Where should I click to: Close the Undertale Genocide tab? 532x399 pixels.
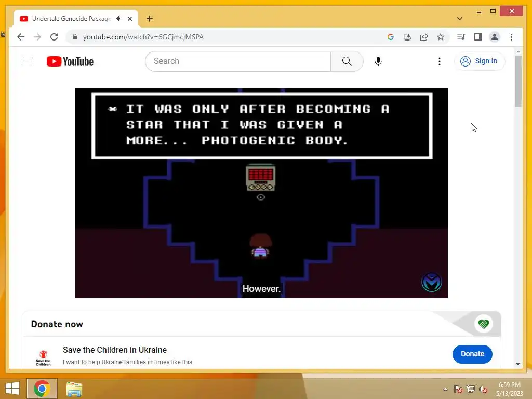click(x=130, y=19)
